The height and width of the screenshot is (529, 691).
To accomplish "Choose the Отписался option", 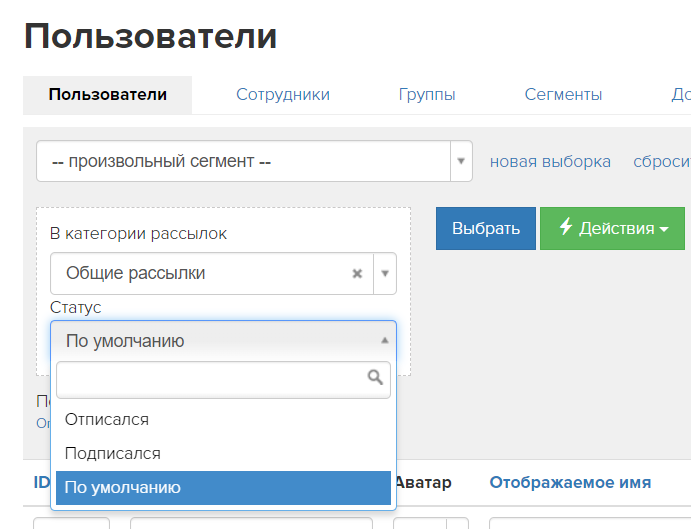I will pos(223,419).
